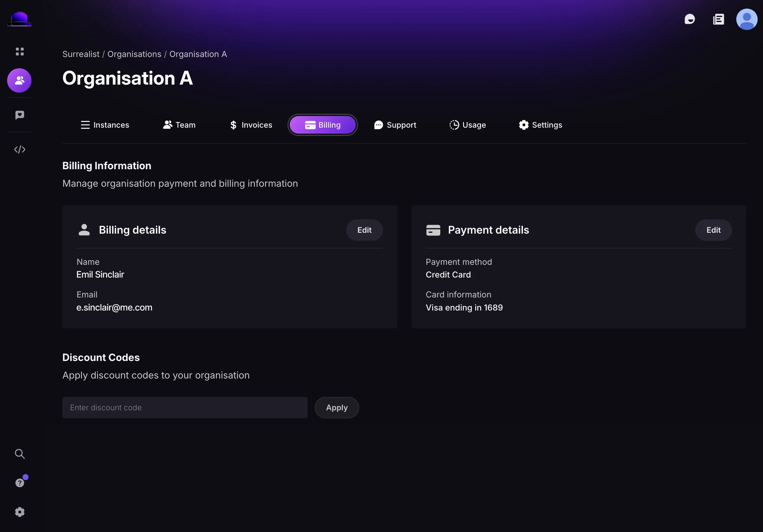Go to the Invoices tab

251,125
